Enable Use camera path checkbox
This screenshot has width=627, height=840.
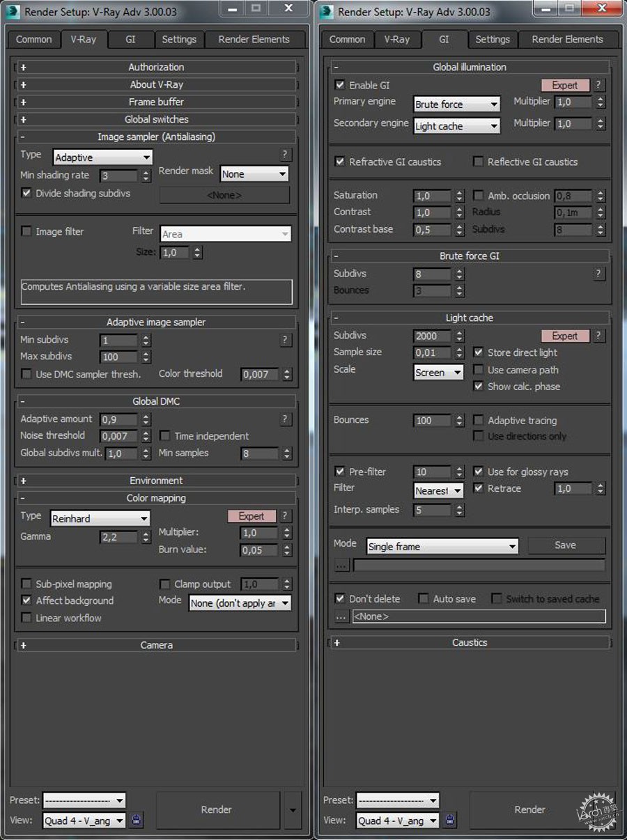click(479, 370)
